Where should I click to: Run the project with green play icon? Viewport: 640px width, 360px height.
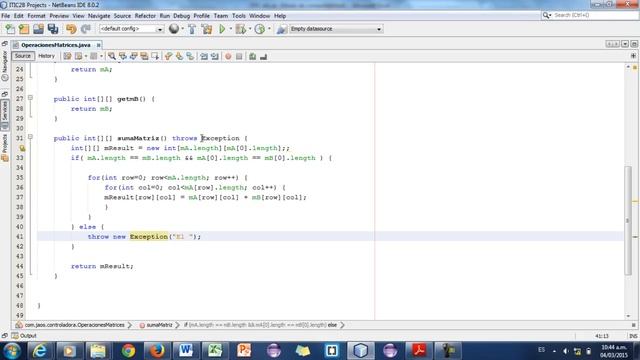coord(222,29)
